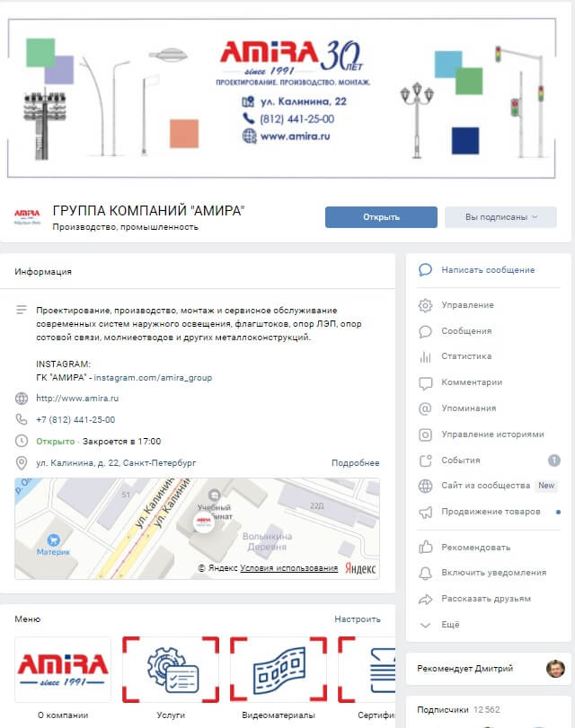The width and height of the screenshot is (575, 728).
Task: Click the stories icon beside Управление историями
Action: pos(425,434)
